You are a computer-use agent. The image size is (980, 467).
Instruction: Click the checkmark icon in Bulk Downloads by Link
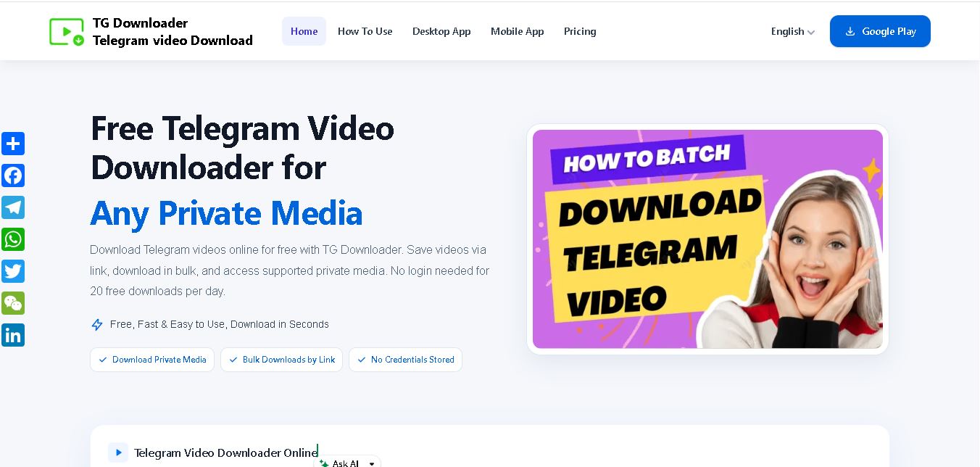click(x=233, y=360)
